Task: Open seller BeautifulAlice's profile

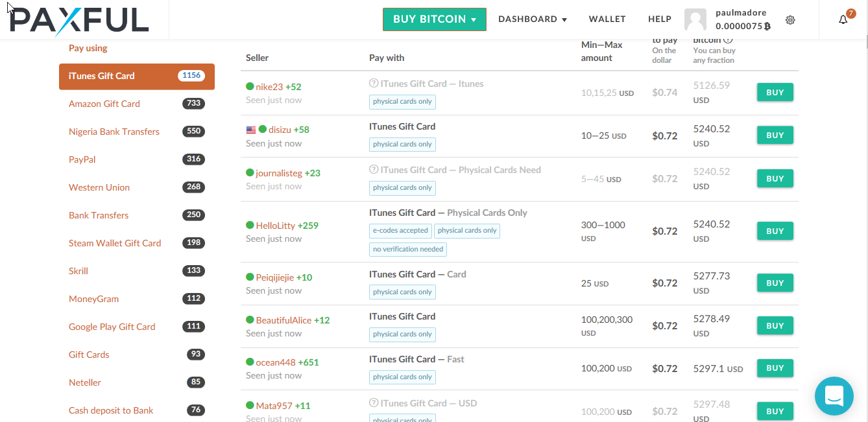Action: click(283, 320)
